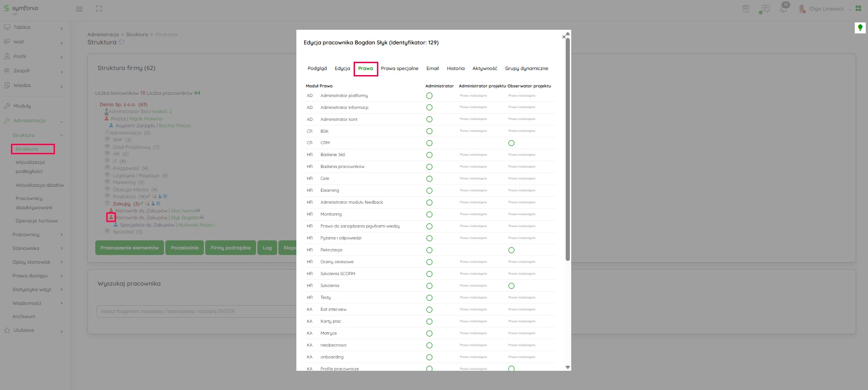This screenshot has width=868, height=390.
Task: Click the green lightbulb hint icon
Action: coord(860,28)
